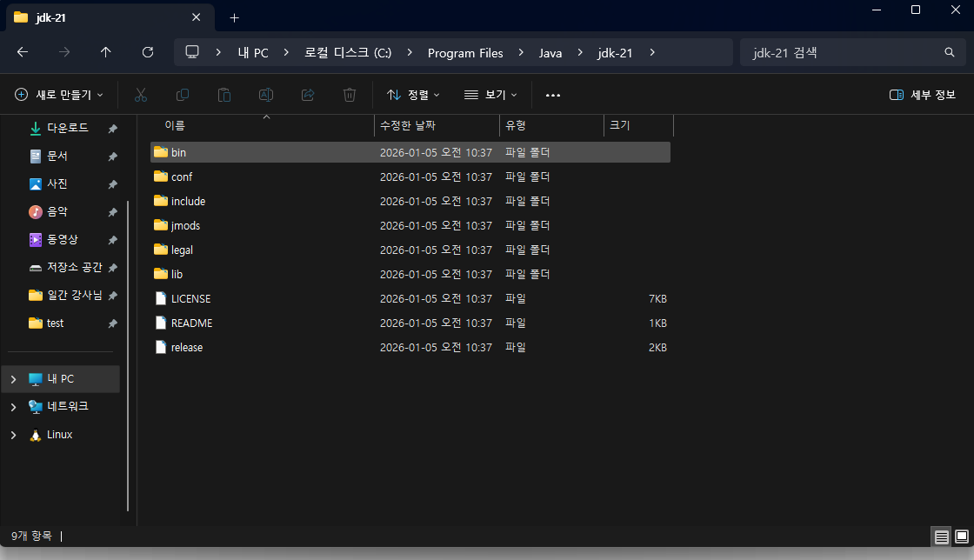Click 로컬 디스크 (C:) breadcrumb
The image size is (974, 560).
[348, 53]
